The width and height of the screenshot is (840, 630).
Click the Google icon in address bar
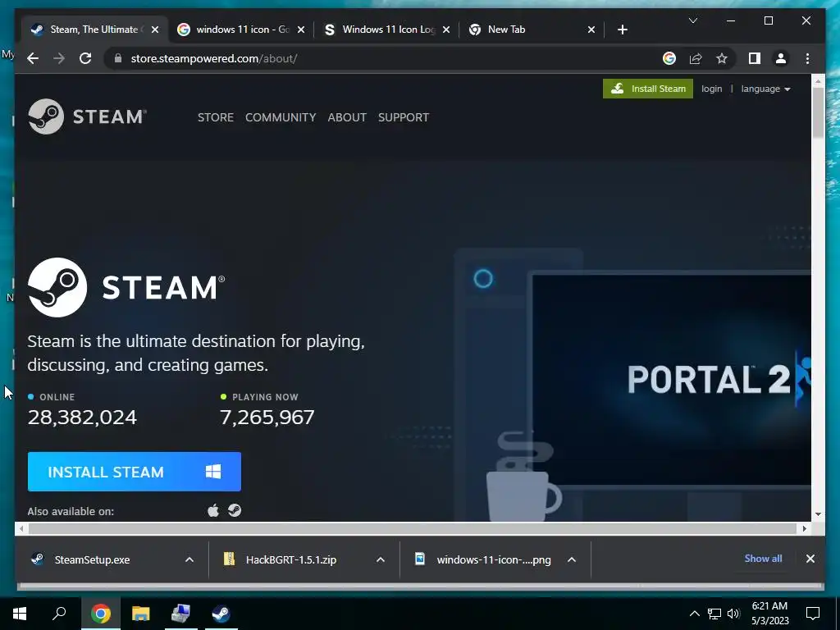point(669,58)
